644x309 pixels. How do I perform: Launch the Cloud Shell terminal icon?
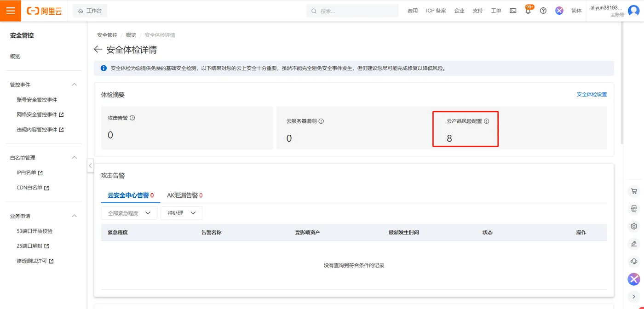513,11
